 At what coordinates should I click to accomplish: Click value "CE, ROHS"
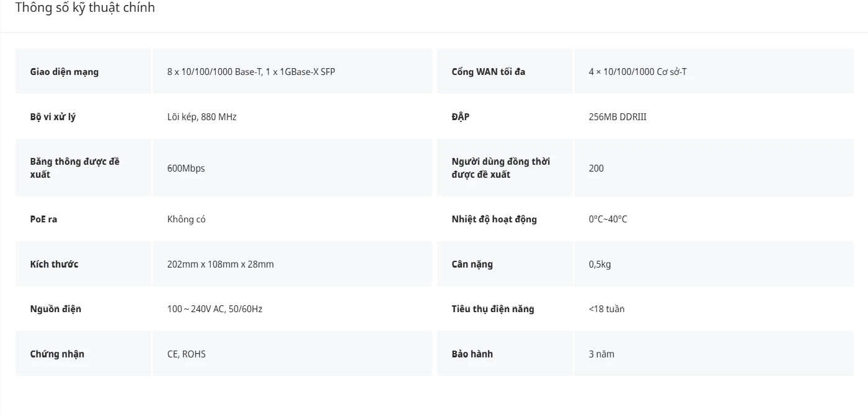point(187,354)
